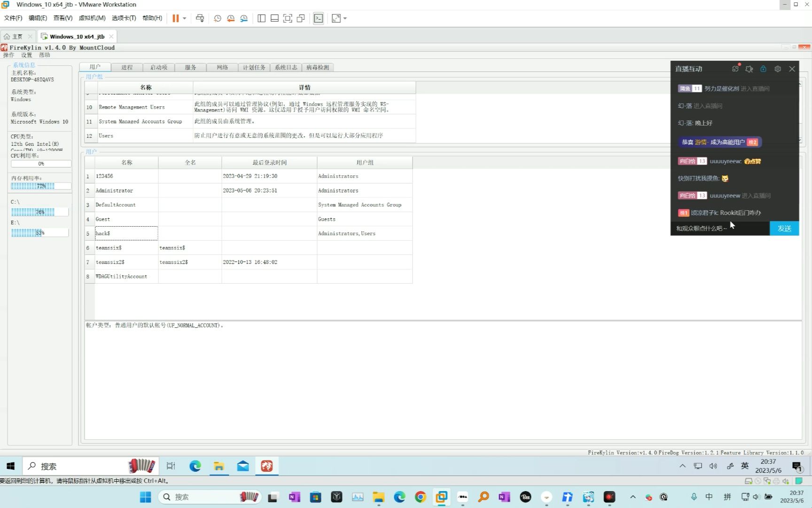Open host Windows 11 Start button

coord(146,497)
